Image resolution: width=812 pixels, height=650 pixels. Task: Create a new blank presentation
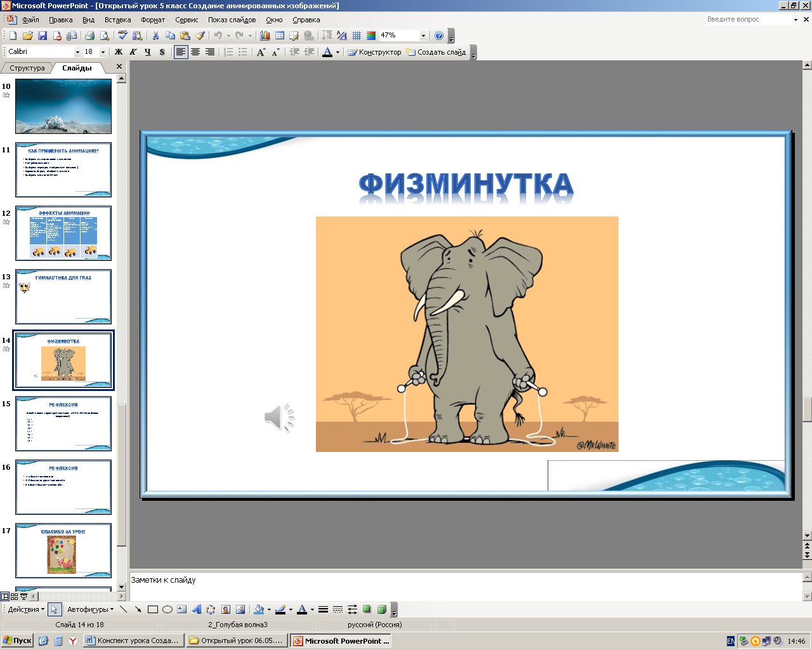pos(13,36)
